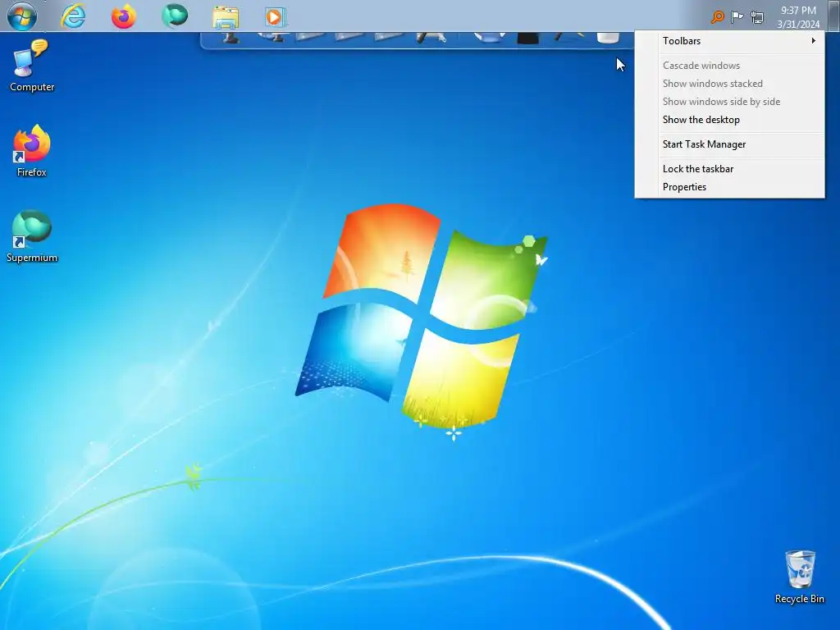
Task: Select the Supermium desktop shortcut
Action: 32,236
